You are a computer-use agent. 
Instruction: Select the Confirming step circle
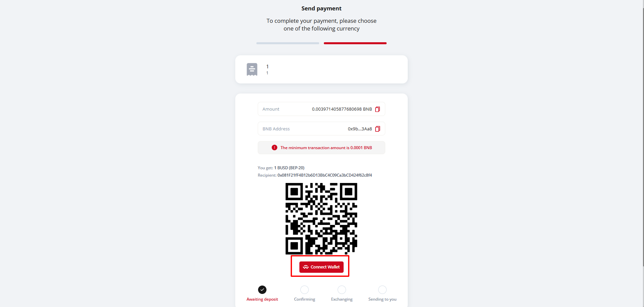(x=304, y=290)
